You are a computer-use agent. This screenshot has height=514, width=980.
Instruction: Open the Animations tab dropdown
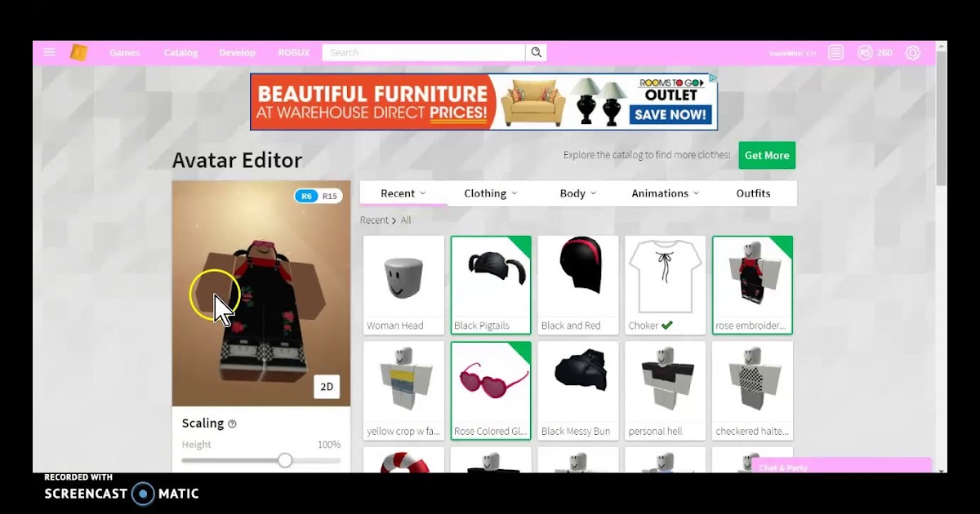[x=666, y=193]
